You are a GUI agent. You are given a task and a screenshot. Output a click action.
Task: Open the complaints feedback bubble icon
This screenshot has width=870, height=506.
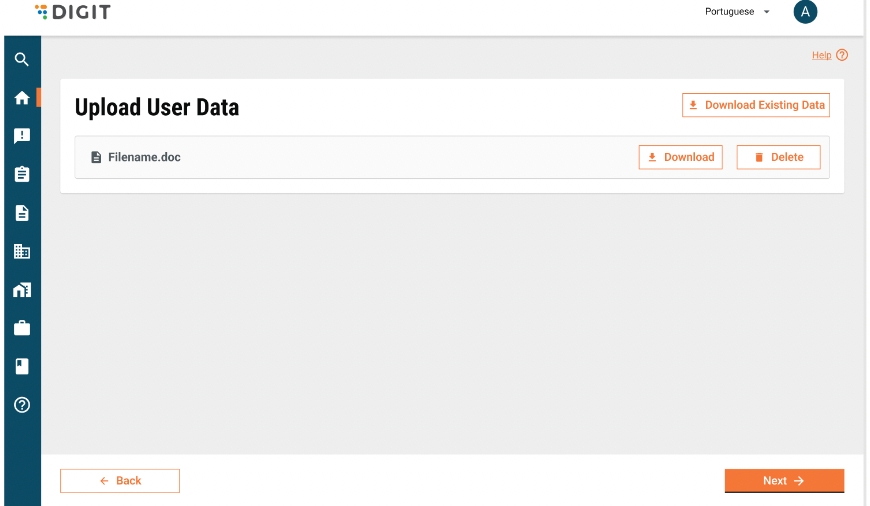[x=22, y=136]
